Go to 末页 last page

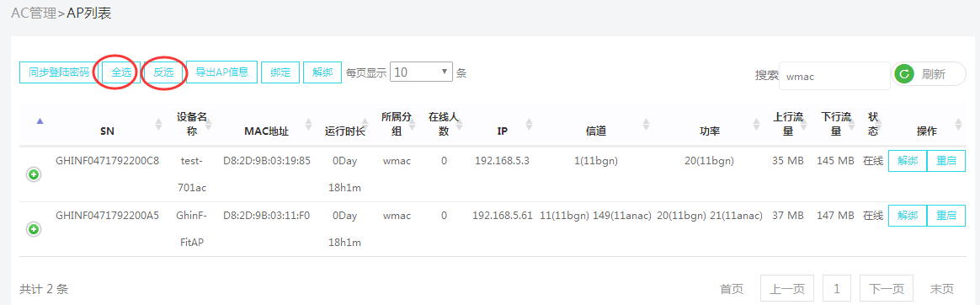tap(942, 289)
